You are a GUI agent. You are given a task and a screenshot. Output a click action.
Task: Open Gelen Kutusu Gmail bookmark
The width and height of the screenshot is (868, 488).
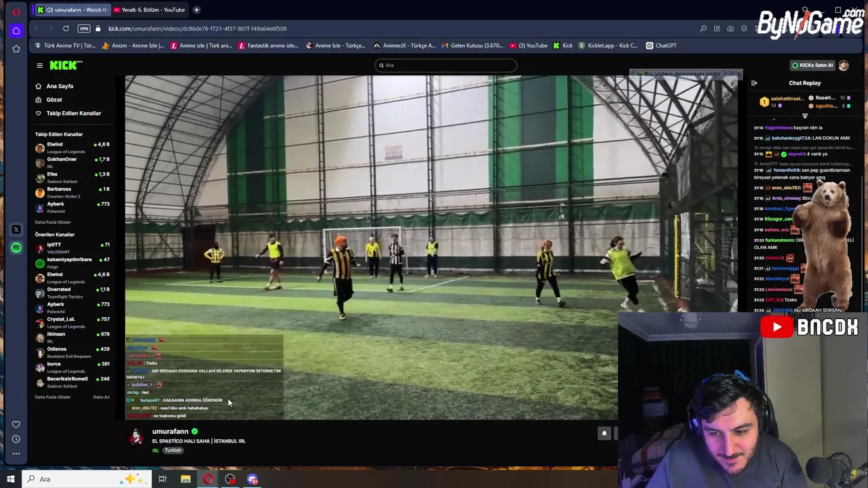click(x=473, y=45)
